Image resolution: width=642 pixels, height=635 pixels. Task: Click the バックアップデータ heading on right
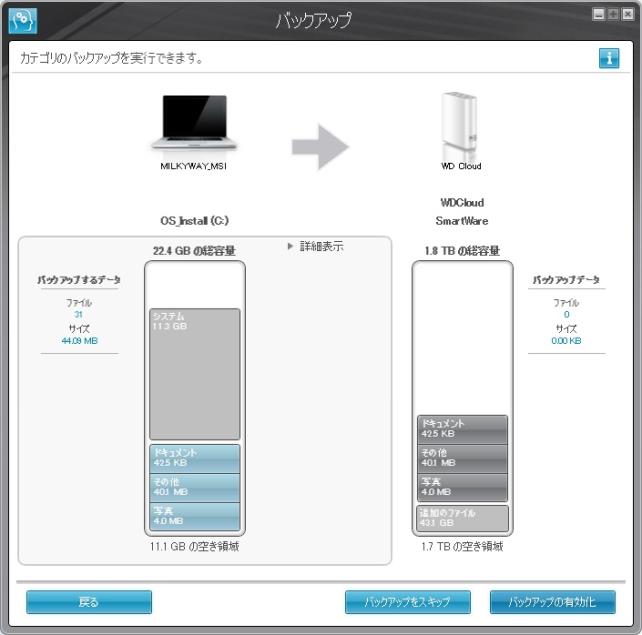(x=566, y=280)
